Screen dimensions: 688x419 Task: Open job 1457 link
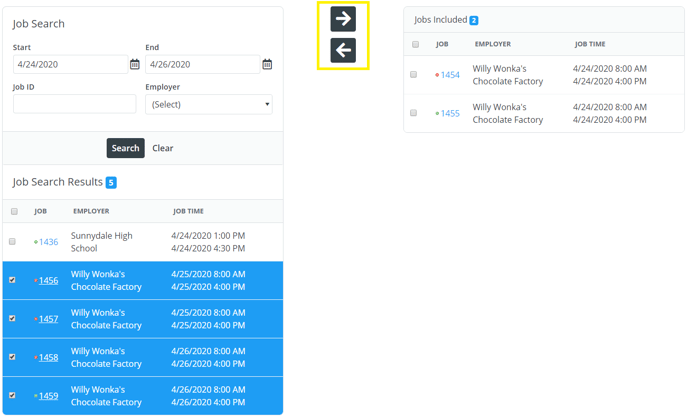pos(48,319)
